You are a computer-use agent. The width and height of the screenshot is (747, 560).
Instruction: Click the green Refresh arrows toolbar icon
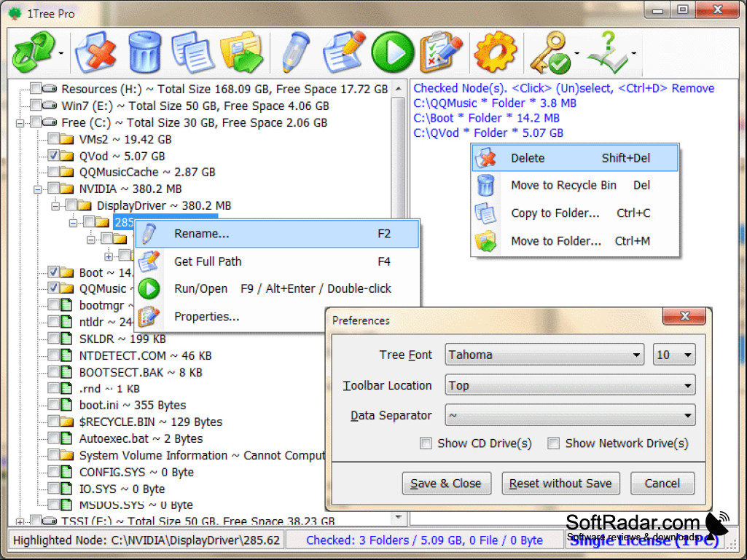click(x=34, y=52)
